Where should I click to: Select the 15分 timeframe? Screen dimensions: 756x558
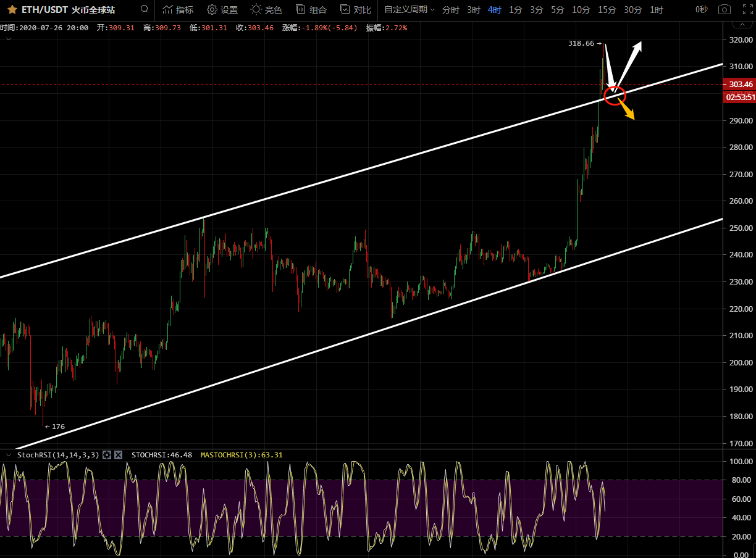pyautogui.click(x=607, y=10)
